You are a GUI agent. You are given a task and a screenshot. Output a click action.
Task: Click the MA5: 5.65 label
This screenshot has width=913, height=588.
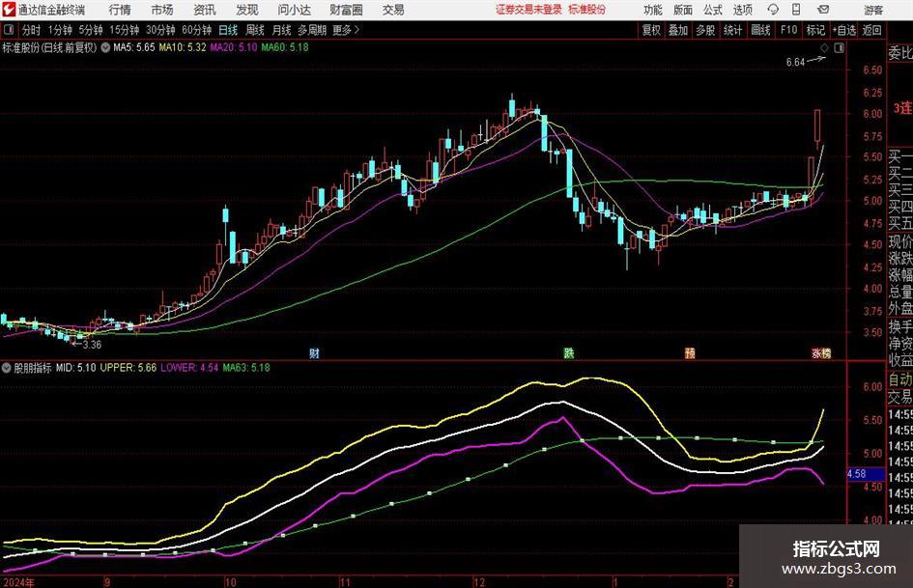134,47
